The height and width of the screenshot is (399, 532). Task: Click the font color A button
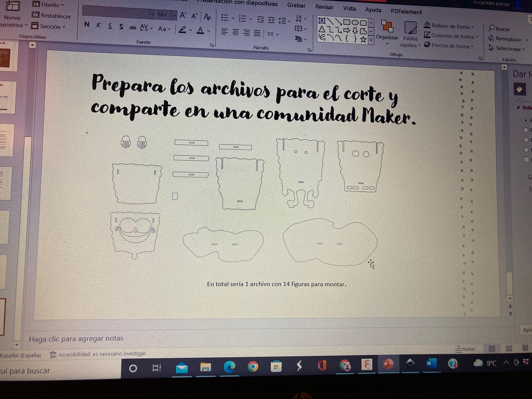pos(200,31)
